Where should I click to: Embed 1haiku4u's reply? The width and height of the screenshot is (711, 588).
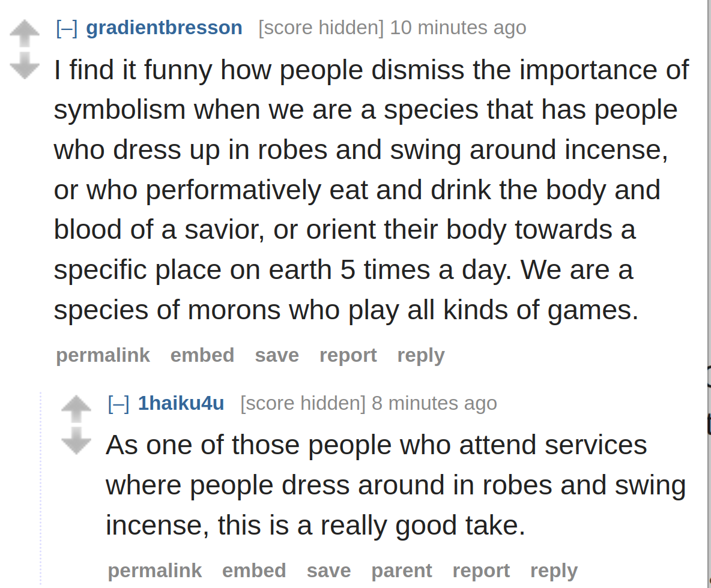click(254, 571)
